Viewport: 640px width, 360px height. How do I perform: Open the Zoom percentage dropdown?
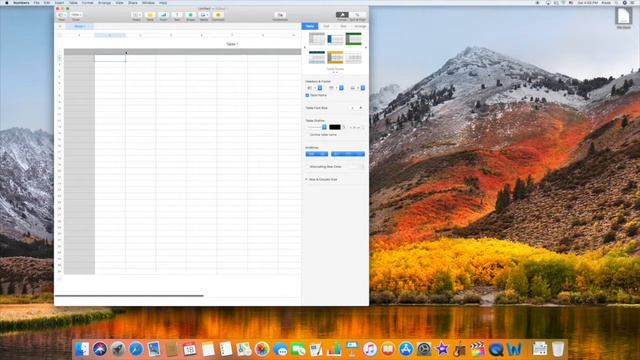tap(76, 15)
